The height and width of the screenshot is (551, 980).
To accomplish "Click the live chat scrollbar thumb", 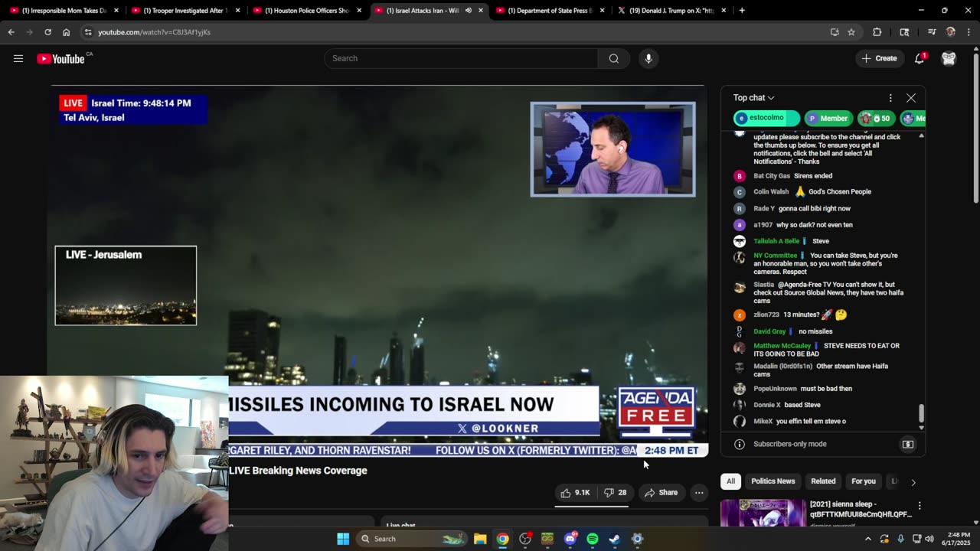I will point(921,413).
